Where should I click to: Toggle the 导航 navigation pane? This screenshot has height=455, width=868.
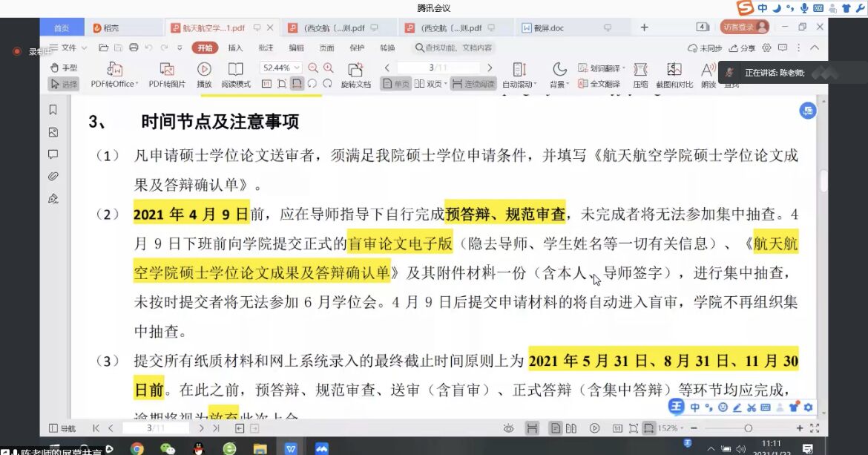(62, 428)
